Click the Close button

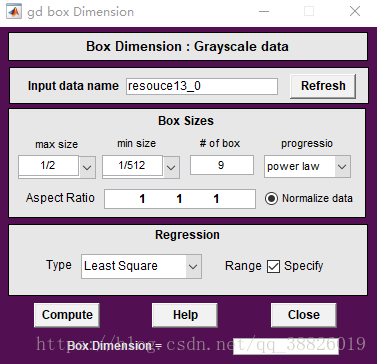pos(304,315)
